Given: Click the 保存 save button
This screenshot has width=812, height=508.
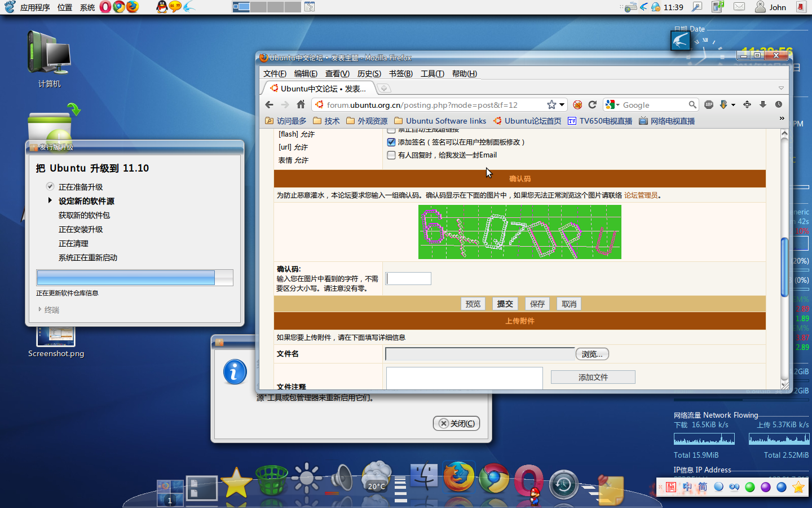Looking at the screenshot, I should click(x=537, y=304).
